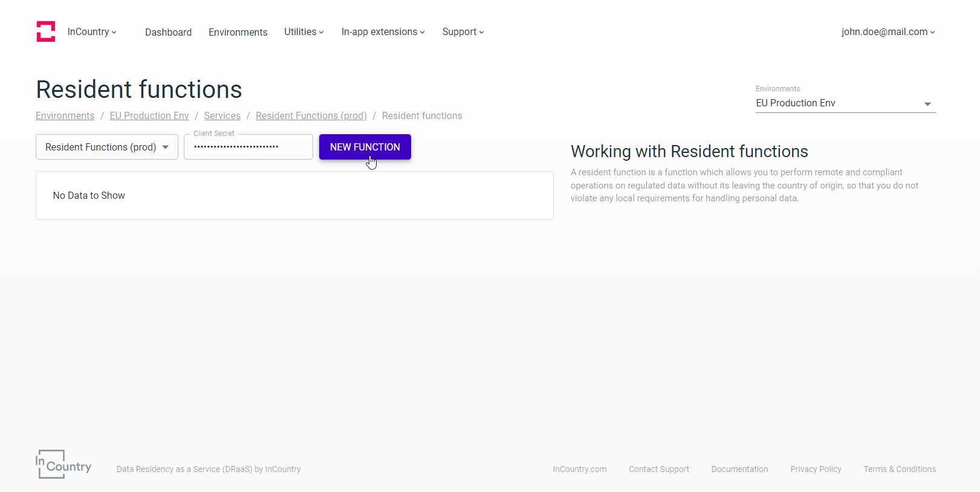Image resolution: width=980 pixels, height=492 pixels.
Task: Follow the Environments breadcrumb link
Action: (65, 115)
